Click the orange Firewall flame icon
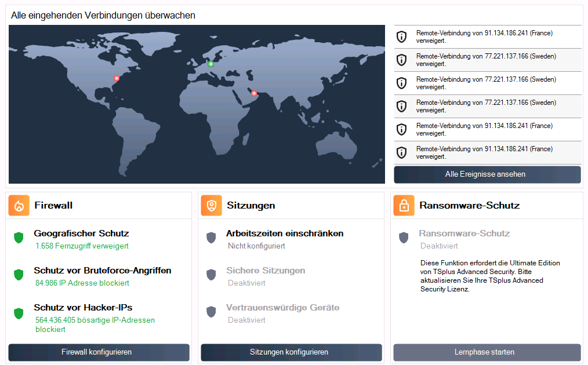Screen dimensions: 588x365 click(19, 206)
